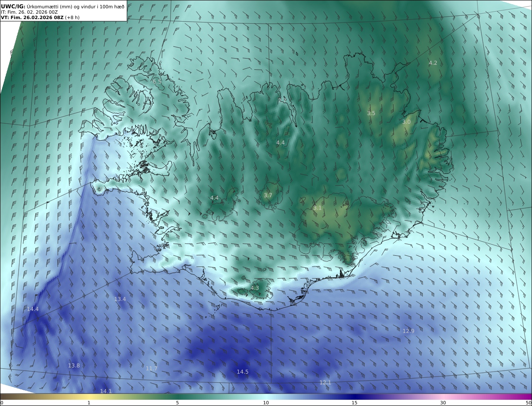Click the 1 tick label on the colorbar
This screenshot has height=406, width=532.
[89, 403]
